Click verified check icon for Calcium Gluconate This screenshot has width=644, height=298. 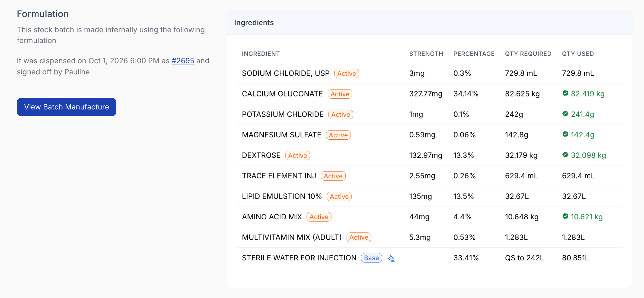coord(565,93)
